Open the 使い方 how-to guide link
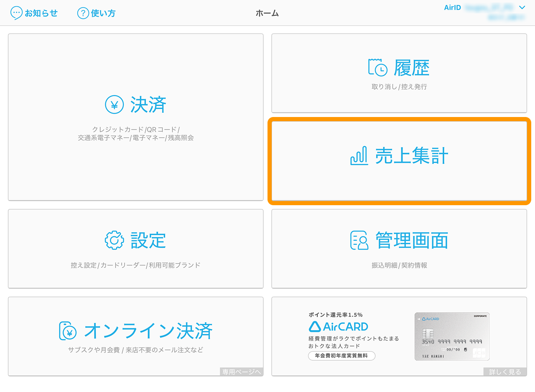535x392 pixels. [x=103, y=13]
